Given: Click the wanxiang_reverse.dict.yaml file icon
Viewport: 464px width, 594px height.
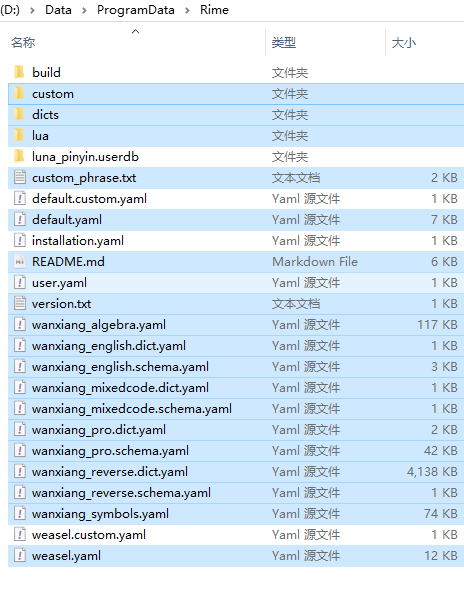Looking at the screenshot, I should pyautogui.click(x=20, y=471).
